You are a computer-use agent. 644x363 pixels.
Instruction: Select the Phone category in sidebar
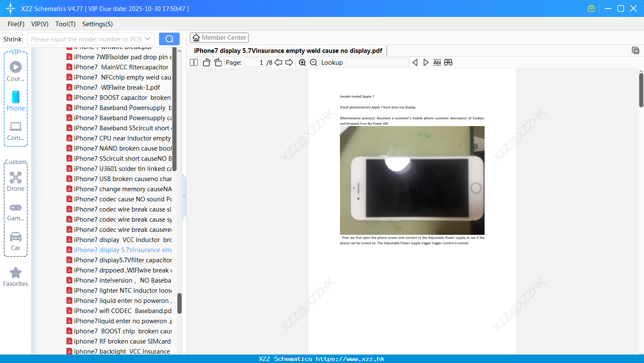coord(16,101)
